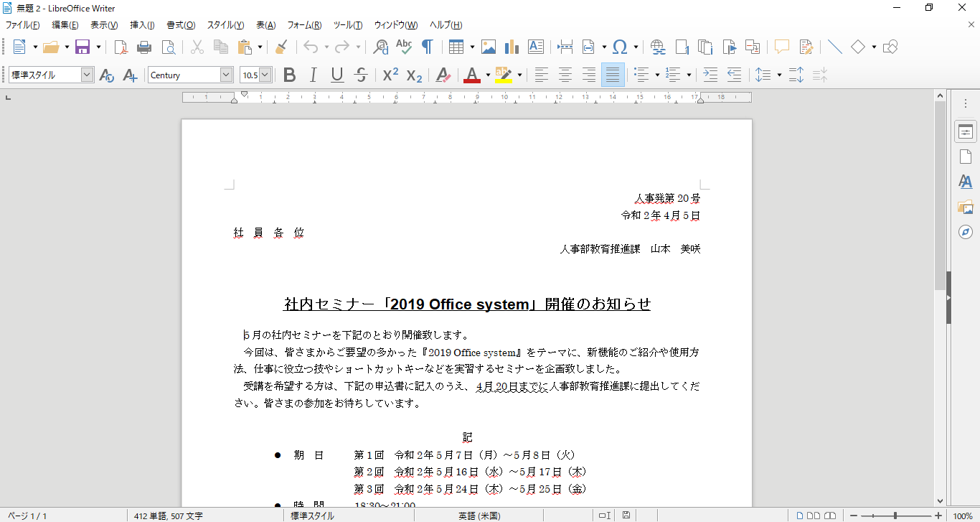Image resolution: width=980 pixels, height=522 pixels.
Task: Toggle Bold formatting
Action: point(289,75)
